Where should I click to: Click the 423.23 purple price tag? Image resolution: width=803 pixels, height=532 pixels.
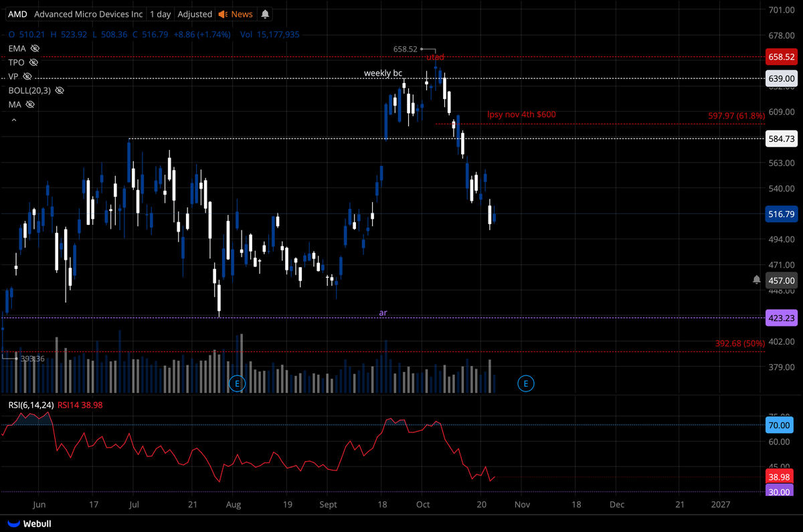(781, 319)
